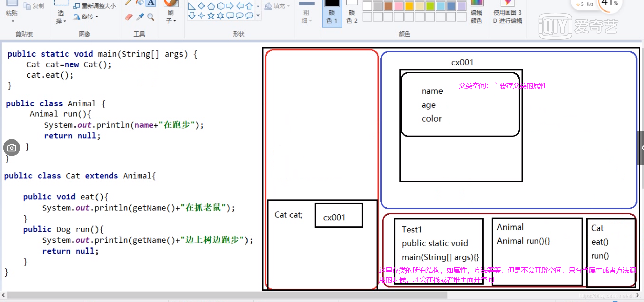Click the 'Cat cat;' text on canvas
The height and width of the screenshot is (302, 644).
(288, 215)
